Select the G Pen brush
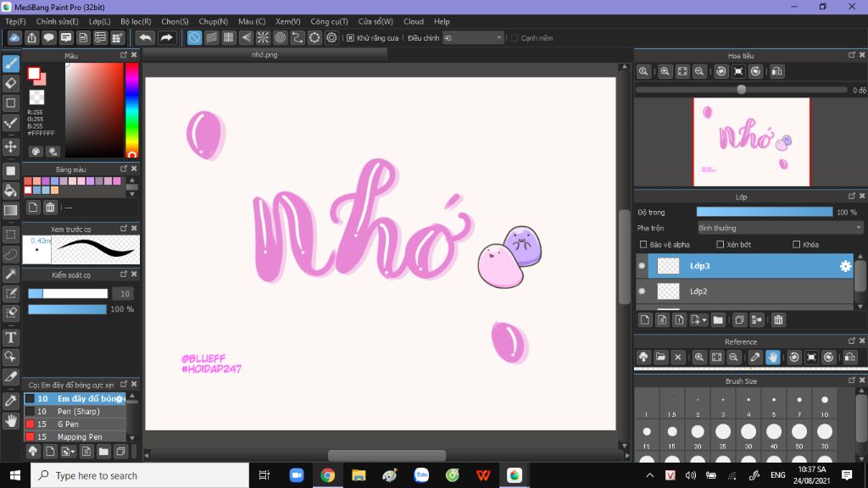Image resolution: width=868 pixels, height=488 pixels. pyautogui.click(x=75, y=424)
